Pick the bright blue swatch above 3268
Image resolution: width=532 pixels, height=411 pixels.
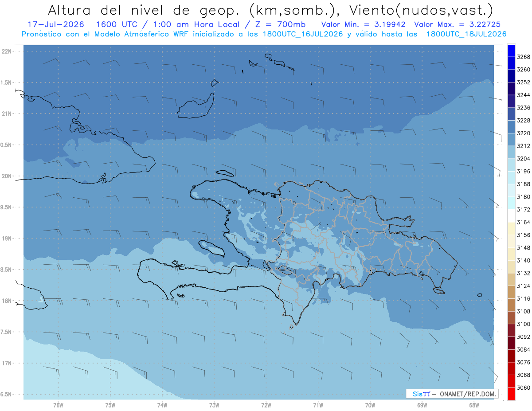(x=511, y=51)
